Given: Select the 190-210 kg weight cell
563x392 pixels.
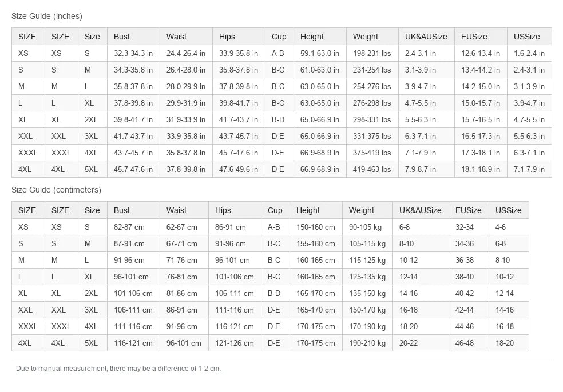Looking at the screenshot, I should click(x=367, y=343).
